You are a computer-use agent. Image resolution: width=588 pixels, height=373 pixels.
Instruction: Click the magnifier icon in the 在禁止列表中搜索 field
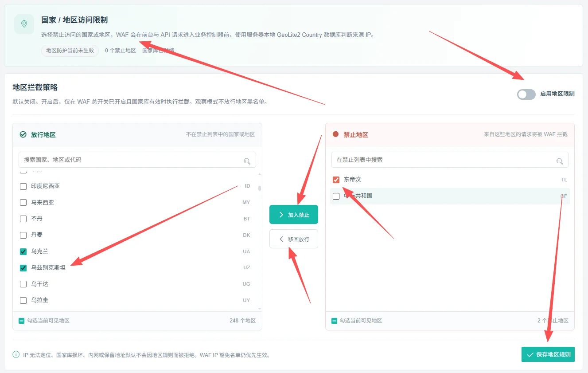click(560, 161)
